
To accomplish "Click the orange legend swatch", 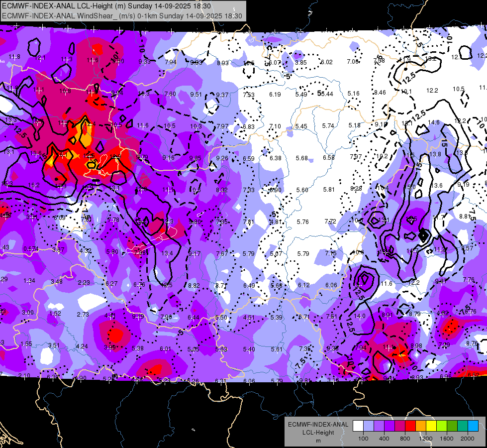I will (421, 426).
